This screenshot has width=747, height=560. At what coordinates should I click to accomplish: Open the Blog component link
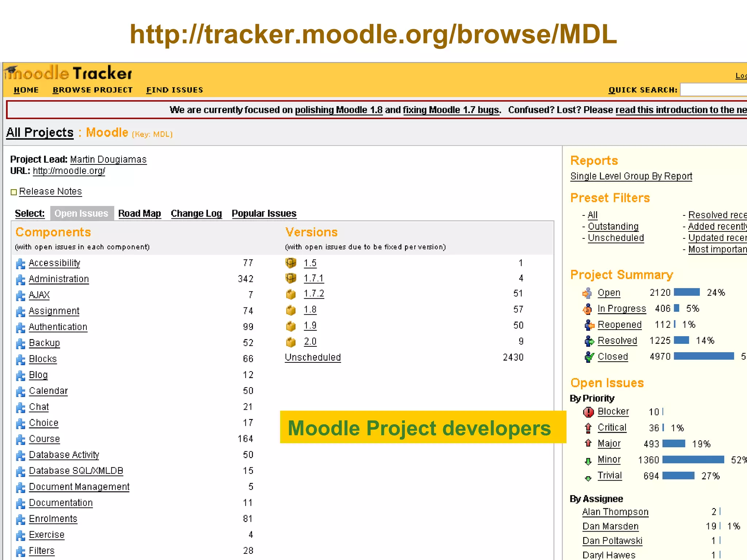click(x=38, y=375)
